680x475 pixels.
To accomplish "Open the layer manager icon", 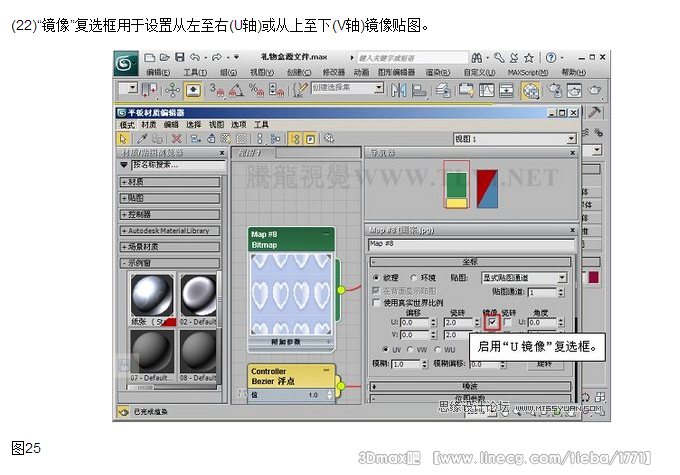I will click(443, 90).
